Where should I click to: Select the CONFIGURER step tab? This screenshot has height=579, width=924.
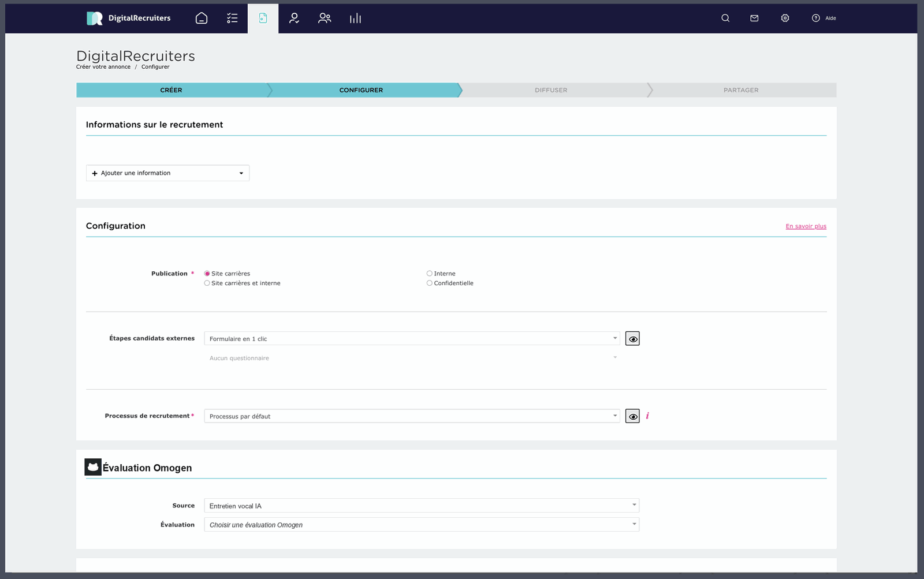[x=362, y=90]
